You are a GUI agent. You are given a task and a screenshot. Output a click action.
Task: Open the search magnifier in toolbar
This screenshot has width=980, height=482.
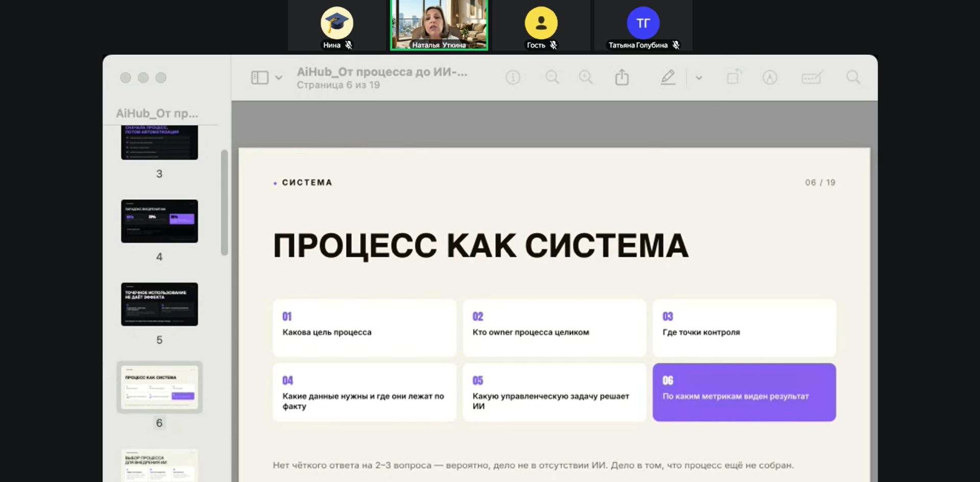pyautogui.click(x=853, y=78)
